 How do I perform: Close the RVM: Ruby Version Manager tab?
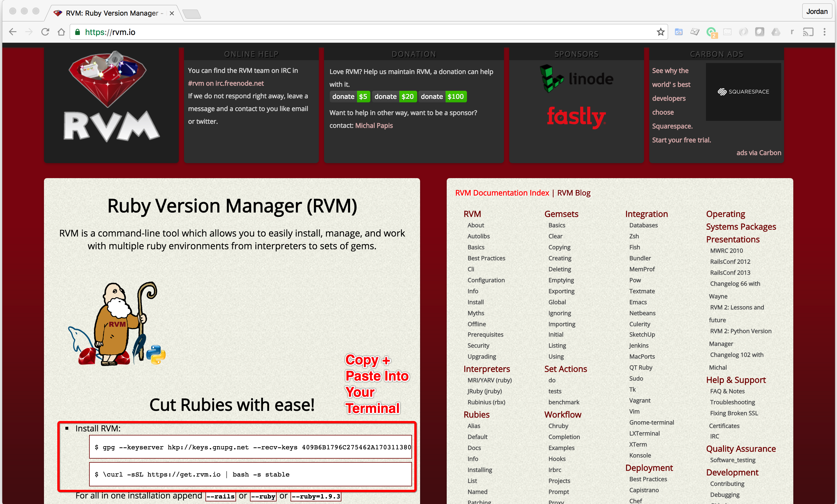click(172, 13)
